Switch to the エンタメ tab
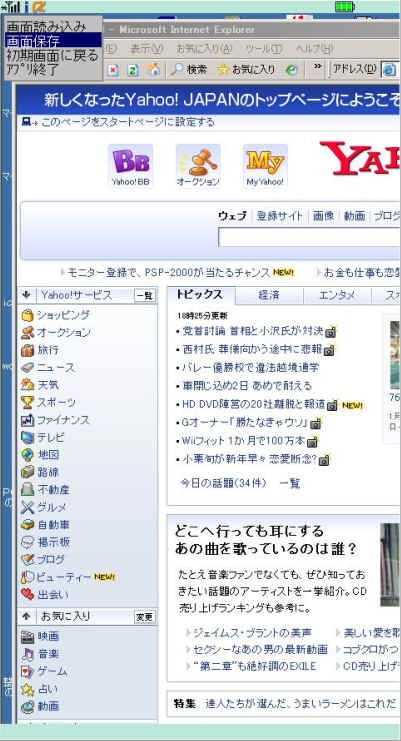Image resolution: width=401 pixels, height=741 pixels. pos(337,296)
